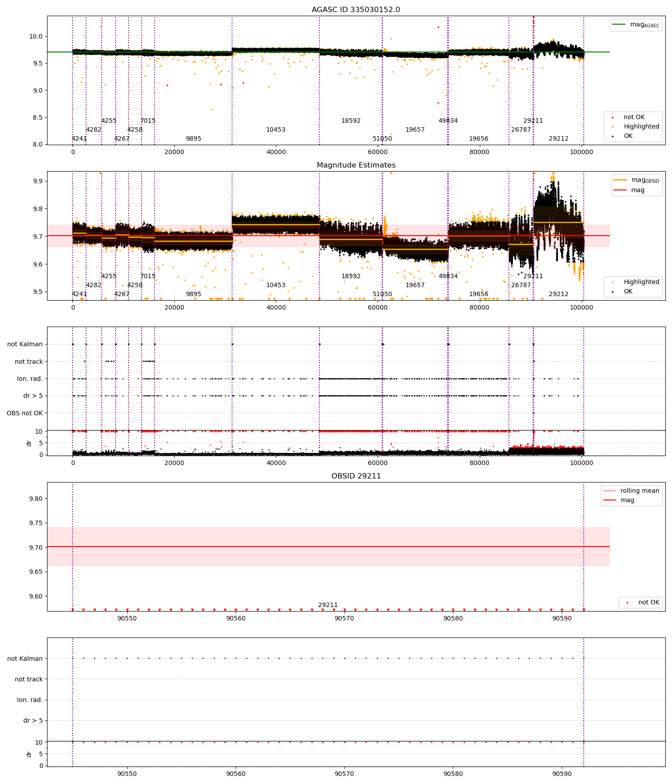Click the "OBS not OK" row label
Screen dimensions: 672x784
(x=25, y=413)
